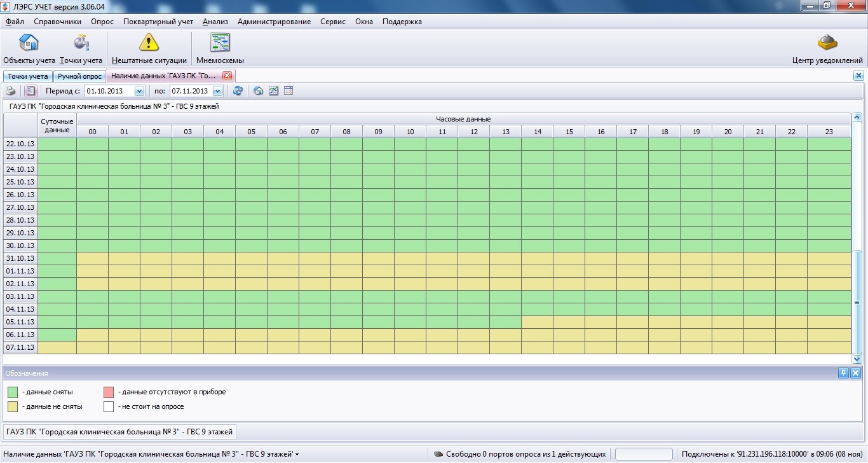The height and width of the screenshot is (463, 868).
Task: Open the по end date dropdown
Action: [218, 91]
